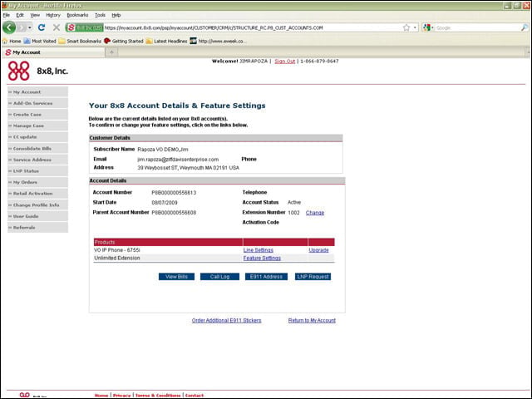The image size is (532, 399).
Task: Open Feature Settings for Unlimited Extension
Action: tap(262, 259)
